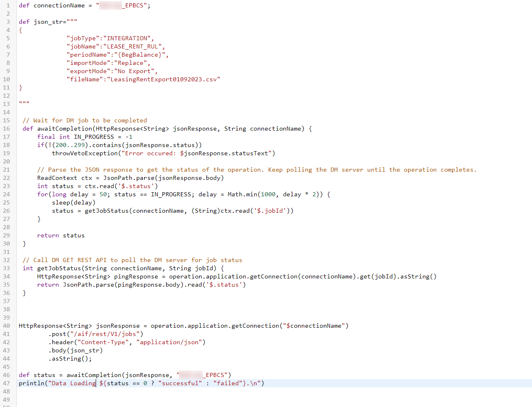Click the .asString(); line
This screenshot has width=532, height=407.
70,359
